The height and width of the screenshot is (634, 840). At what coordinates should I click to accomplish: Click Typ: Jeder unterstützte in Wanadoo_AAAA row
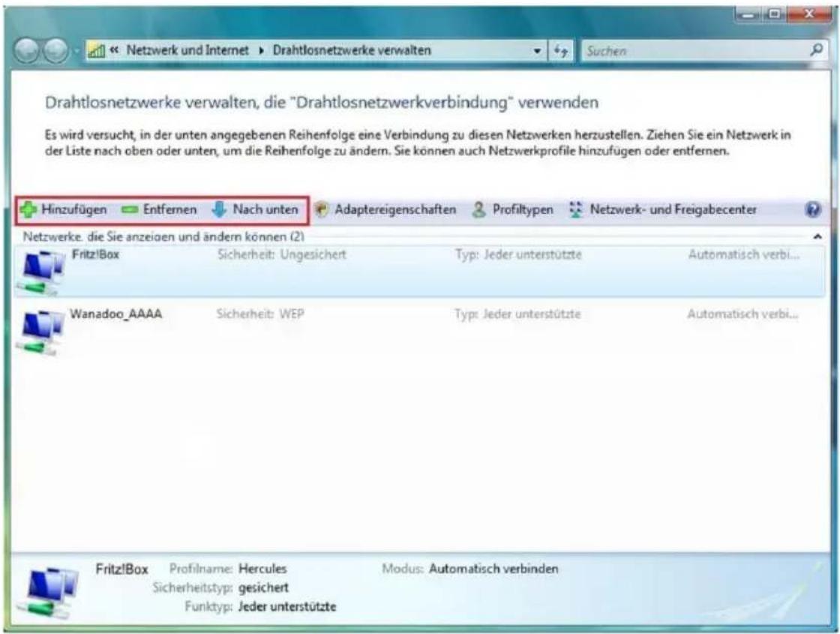pos(518,314)
